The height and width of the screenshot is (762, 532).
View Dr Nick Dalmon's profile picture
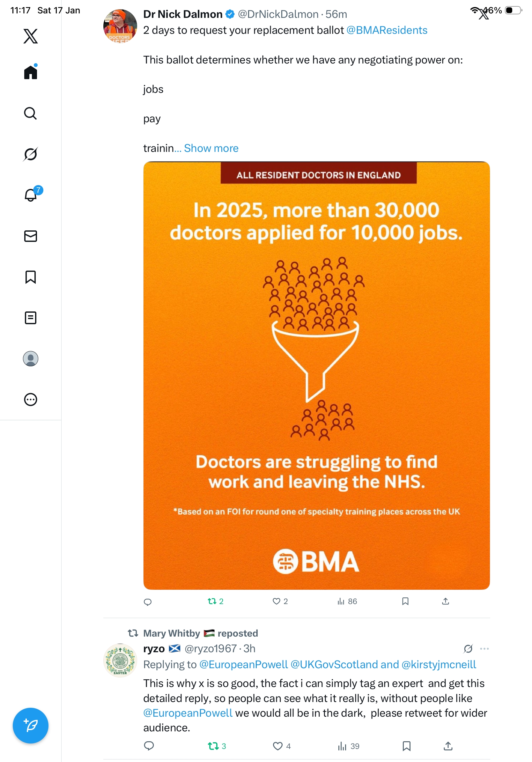click(x=120, y=26)
